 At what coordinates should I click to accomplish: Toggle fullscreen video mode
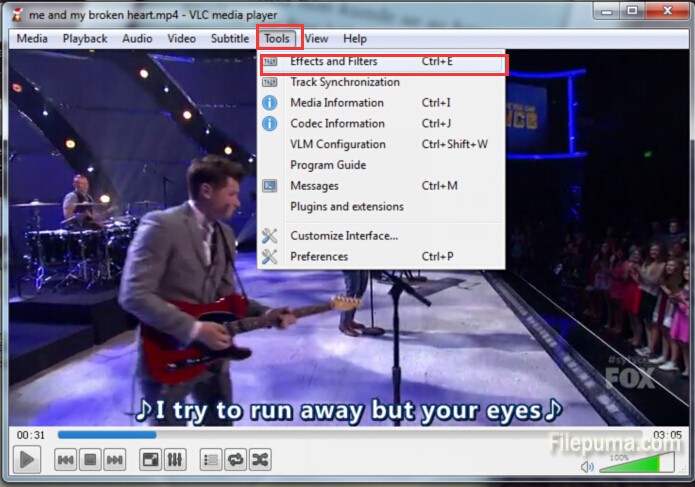coord(149,460)
